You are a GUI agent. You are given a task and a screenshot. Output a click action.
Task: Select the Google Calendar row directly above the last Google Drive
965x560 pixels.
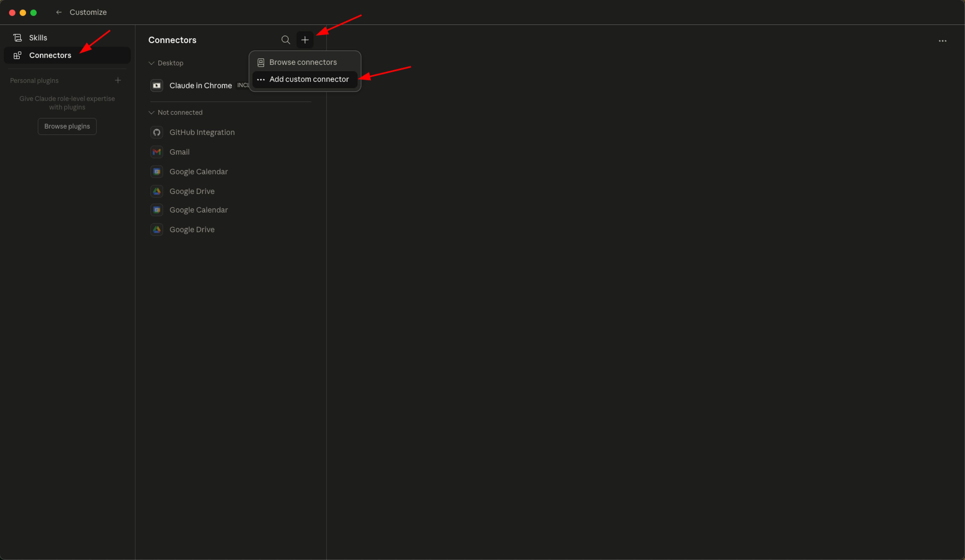[231, 210]
